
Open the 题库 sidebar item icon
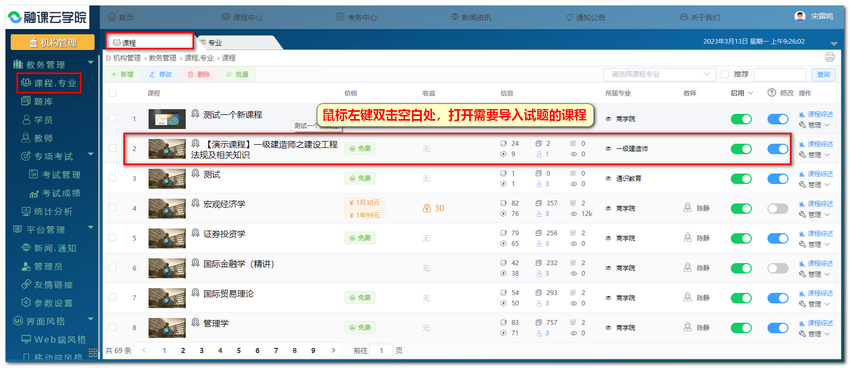click(25, 101)
